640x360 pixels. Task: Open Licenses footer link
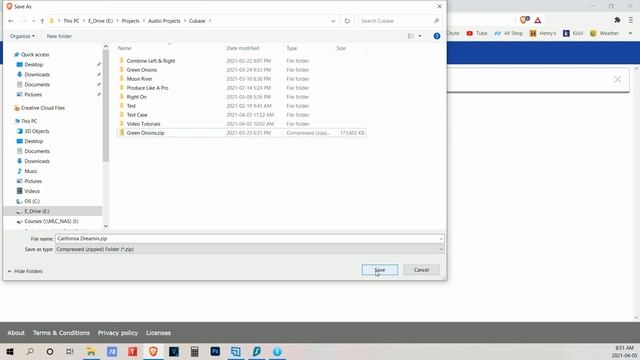(158, 333)
